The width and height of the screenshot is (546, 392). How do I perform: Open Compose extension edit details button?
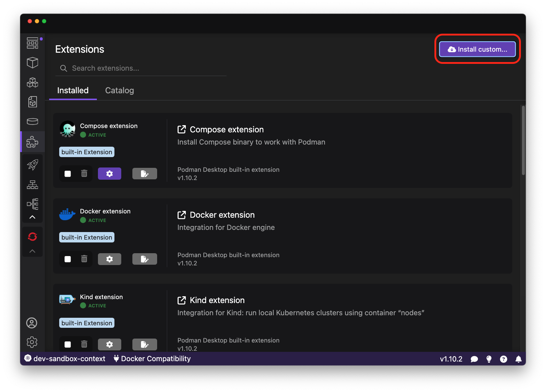pos(145,174)
